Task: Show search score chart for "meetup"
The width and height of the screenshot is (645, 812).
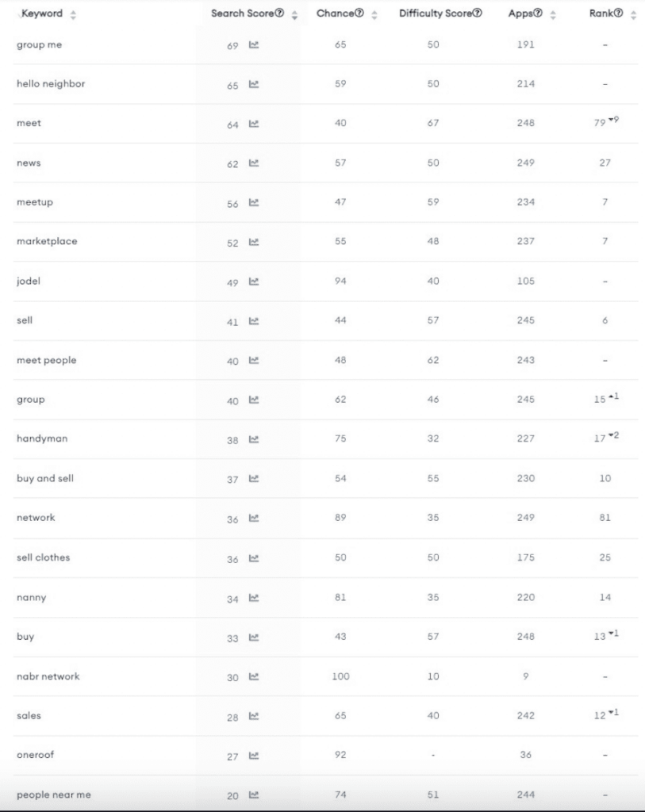Action: pos(254,202)
